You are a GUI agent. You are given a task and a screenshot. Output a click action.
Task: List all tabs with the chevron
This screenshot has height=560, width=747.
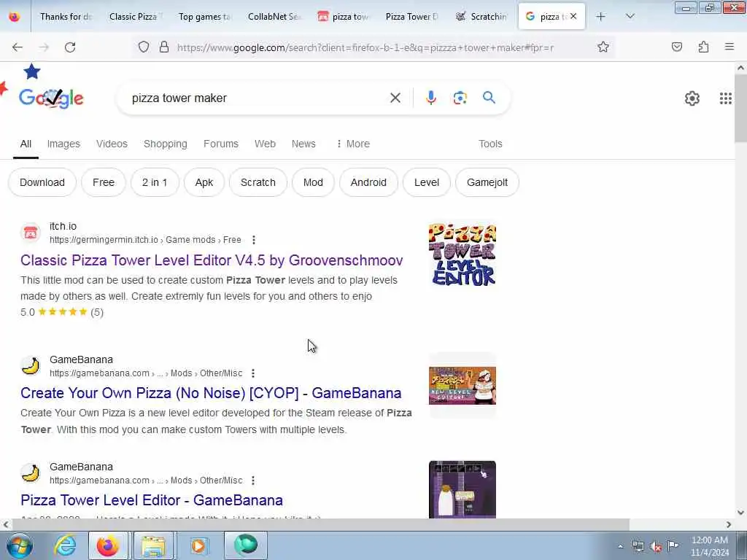click(x=630, y=17)
